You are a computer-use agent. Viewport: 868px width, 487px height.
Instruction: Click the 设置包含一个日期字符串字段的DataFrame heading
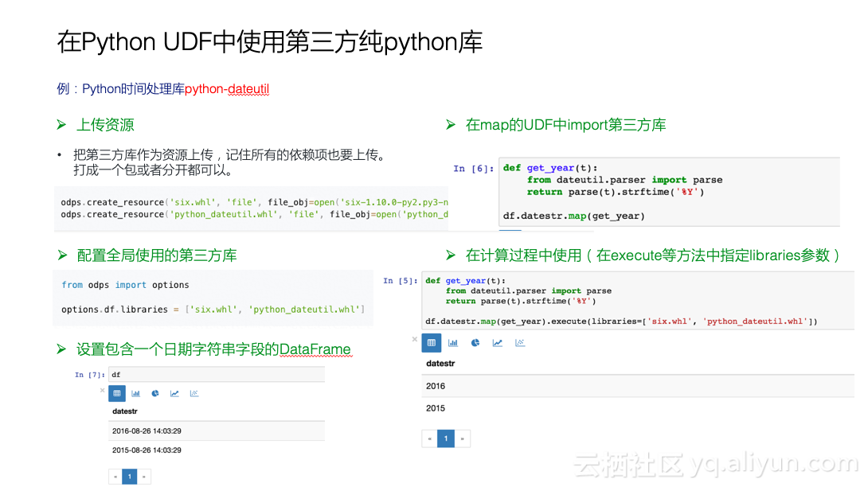(x=213, y=350)
